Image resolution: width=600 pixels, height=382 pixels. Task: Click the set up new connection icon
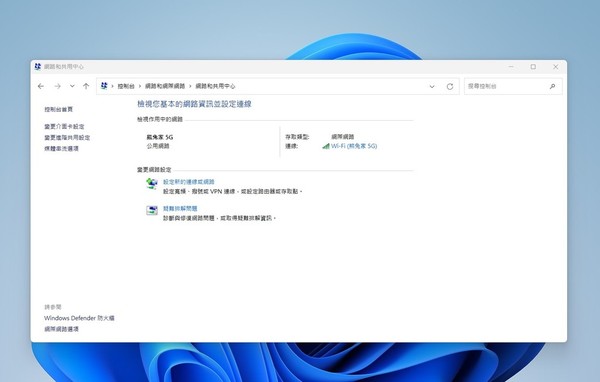(x=152, y=184)
